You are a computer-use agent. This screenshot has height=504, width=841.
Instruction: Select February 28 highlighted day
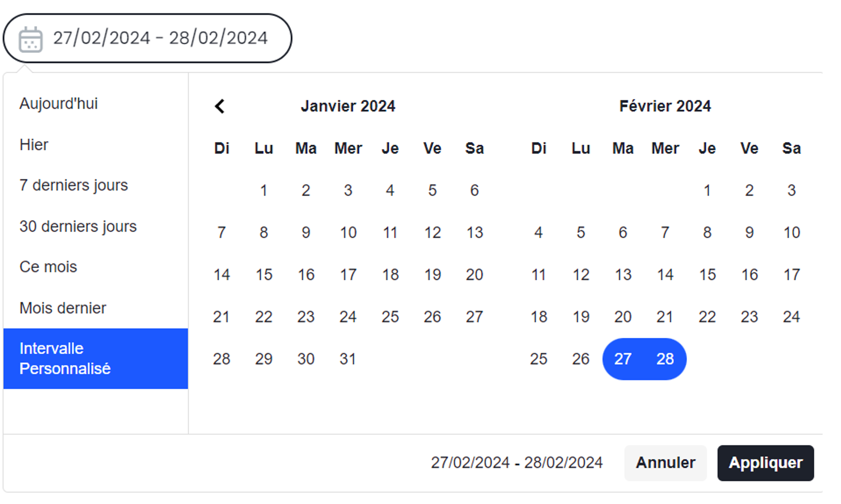point(665,359)
